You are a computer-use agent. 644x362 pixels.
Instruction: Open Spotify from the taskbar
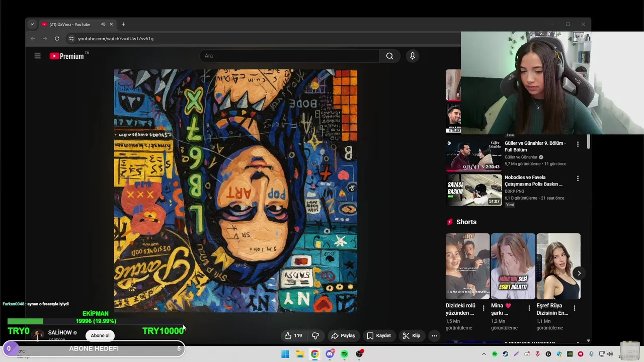coord(344,354)
